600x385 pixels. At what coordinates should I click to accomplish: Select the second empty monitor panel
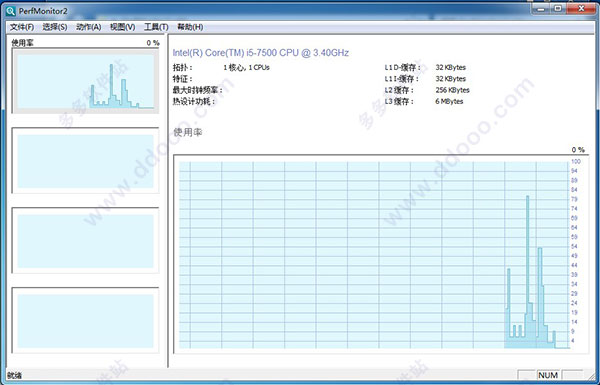85,161
